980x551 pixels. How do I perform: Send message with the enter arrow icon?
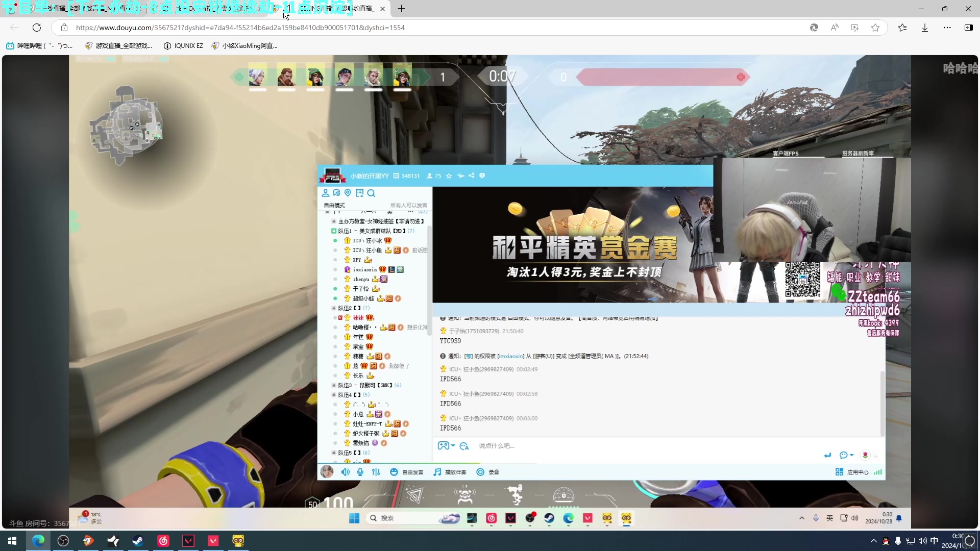coord(827,455)
